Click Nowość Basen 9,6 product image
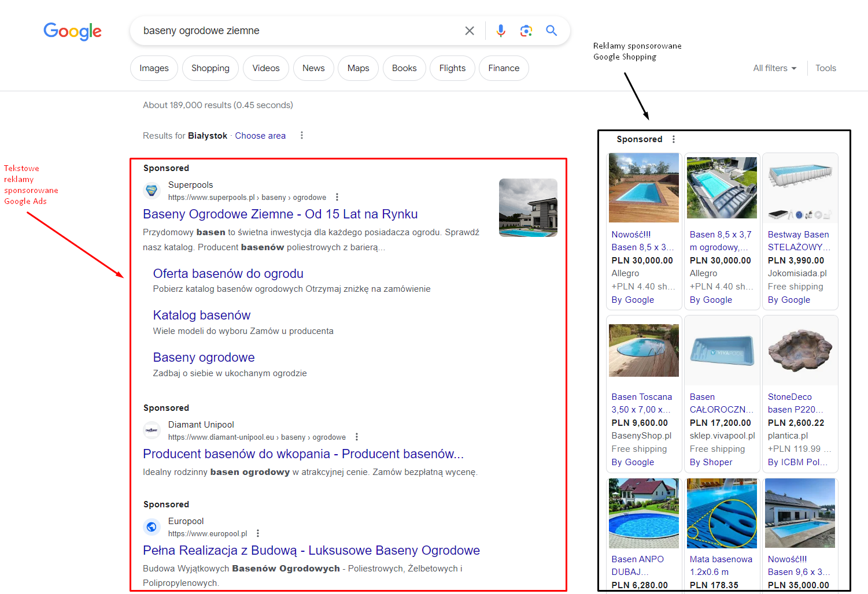This screenshot has width=868, height=594. [800, 513]
